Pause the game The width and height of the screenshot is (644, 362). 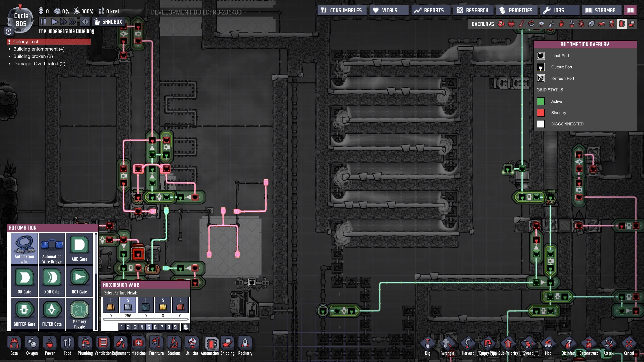coord(43,22)
